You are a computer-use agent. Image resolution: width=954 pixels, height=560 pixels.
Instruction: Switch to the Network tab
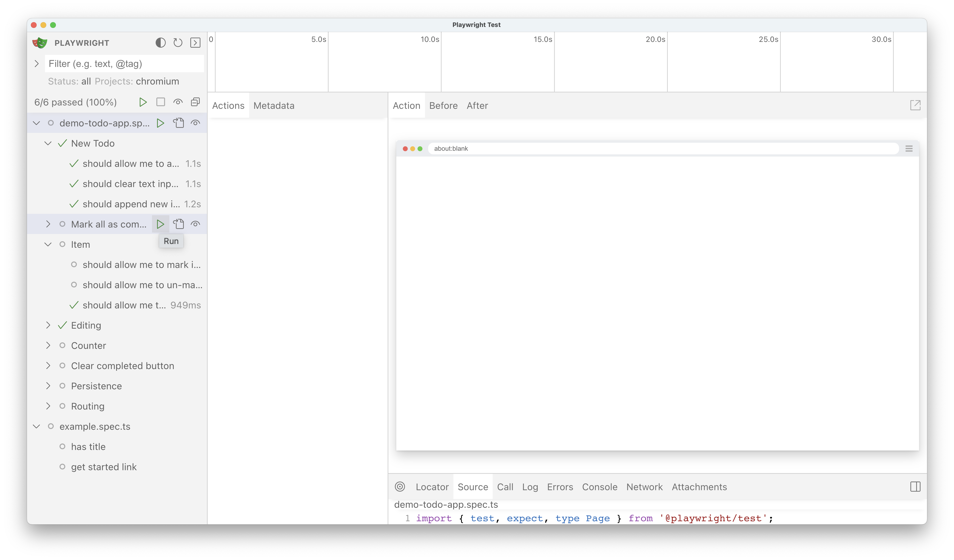(x=644, y=487)
